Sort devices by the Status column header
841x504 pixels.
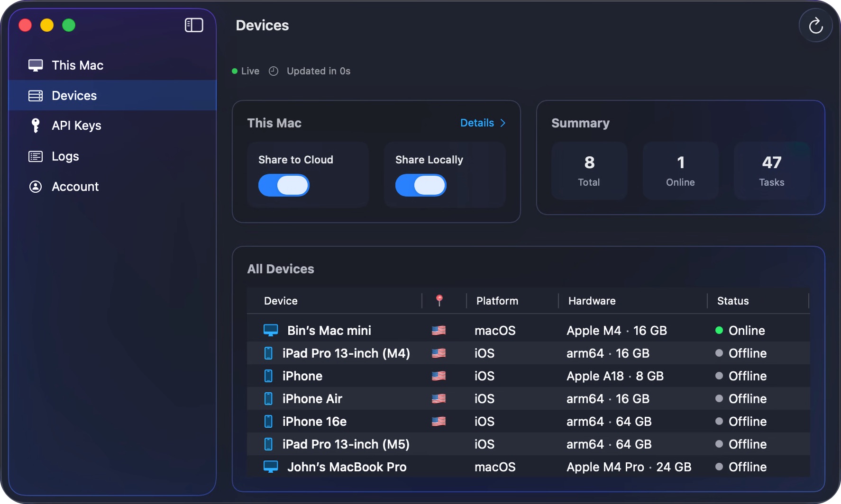(732, 301)
